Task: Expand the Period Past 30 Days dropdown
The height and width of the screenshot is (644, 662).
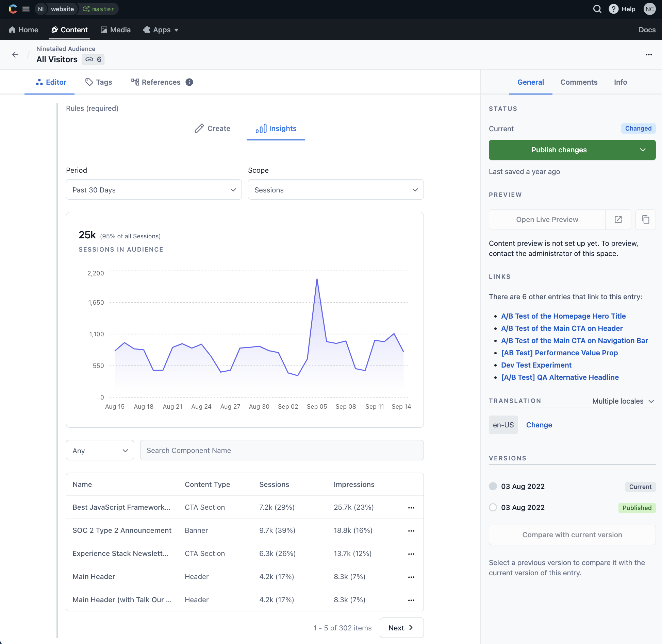Action: (154, 190)
